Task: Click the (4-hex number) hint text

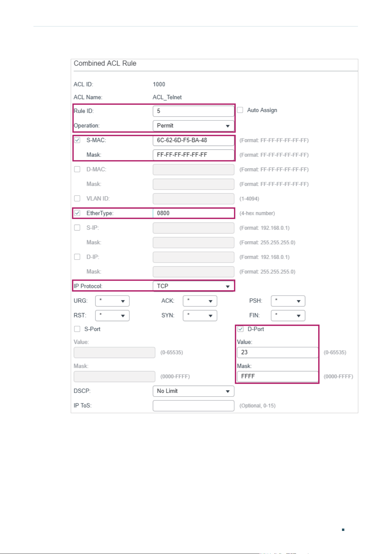Action: (x=257, y=213)
